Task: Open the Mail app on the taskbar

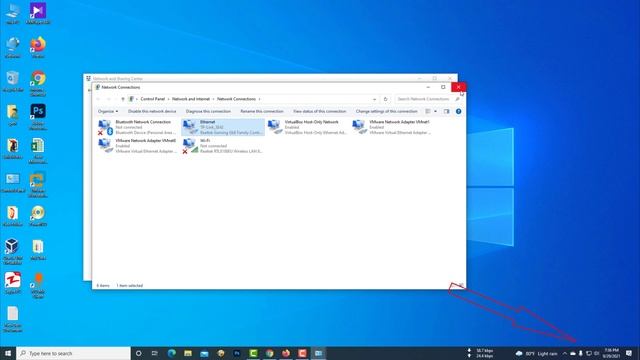Action: click(x=204, y=353)
